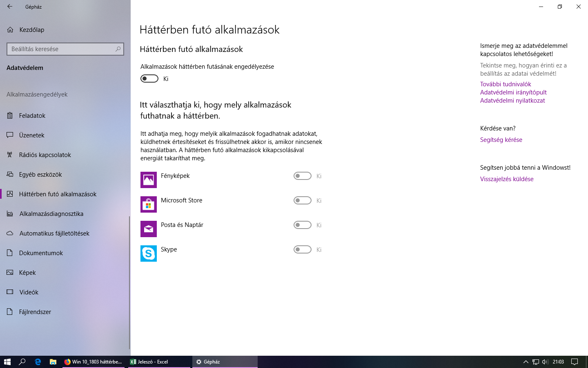Open Adatvédelmi nyilatkozat link
This screenshot has height=368, width=588.
pyautogui.click(x=512, y=101)
